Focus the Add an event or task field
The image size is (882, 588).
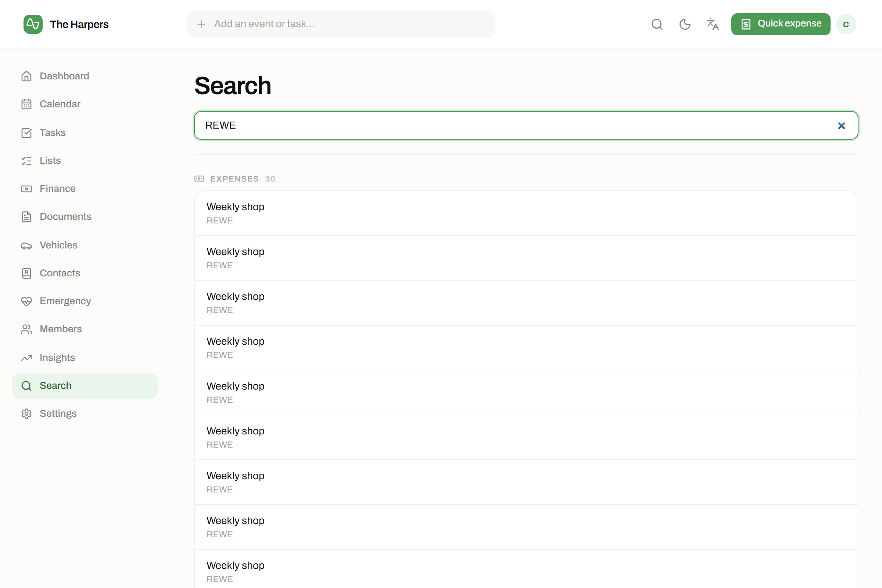(x=341, y=24)
